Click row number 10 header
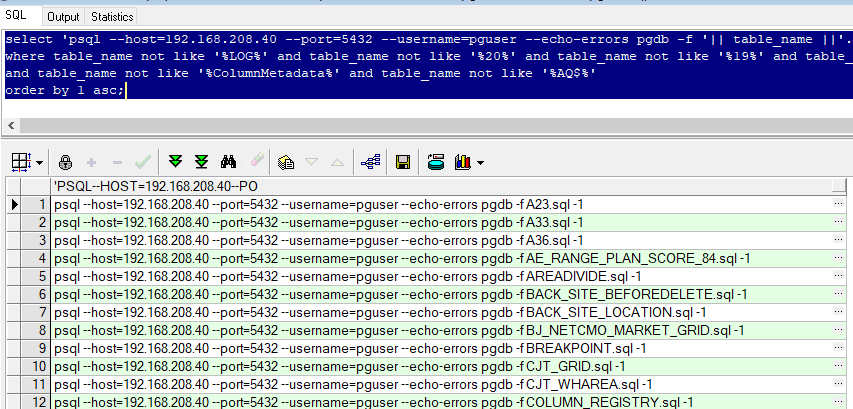 [36, 366]
